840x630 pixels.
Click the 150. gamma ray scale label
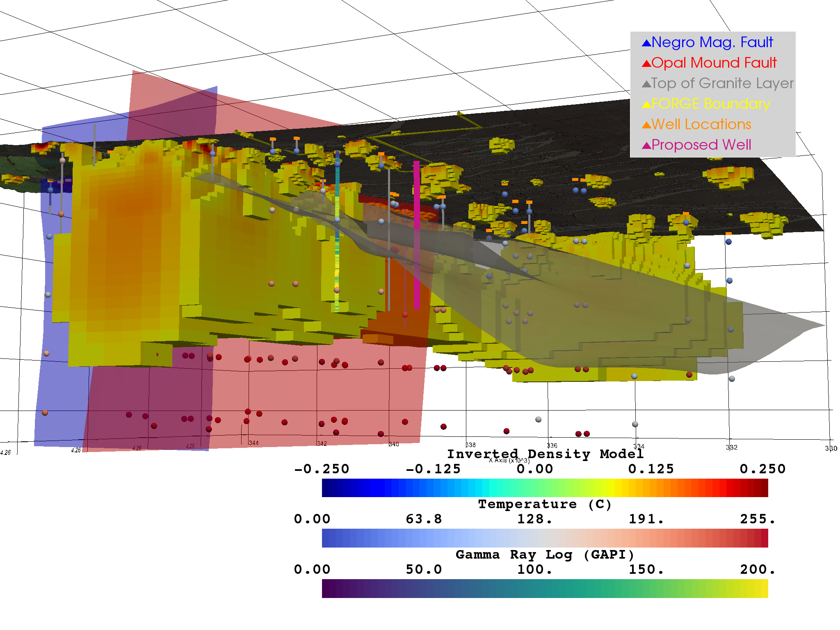click(646, 570)
